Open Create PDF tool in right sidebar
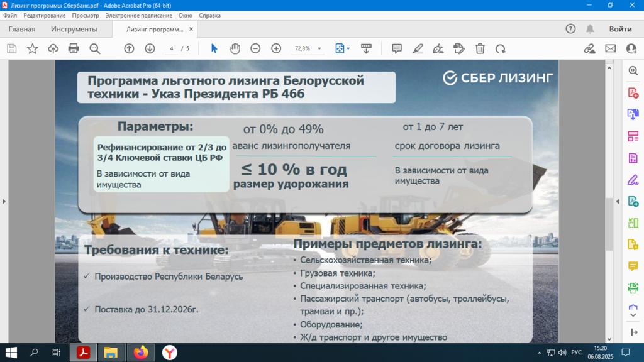 (633, 93)
